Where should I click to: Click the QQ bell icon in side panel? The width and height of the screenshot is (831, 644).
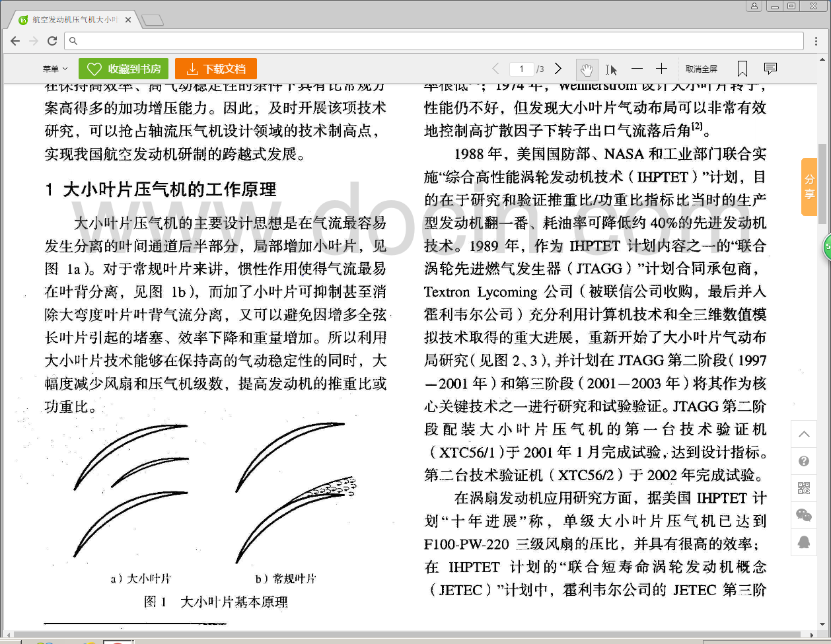click(804, 542)
